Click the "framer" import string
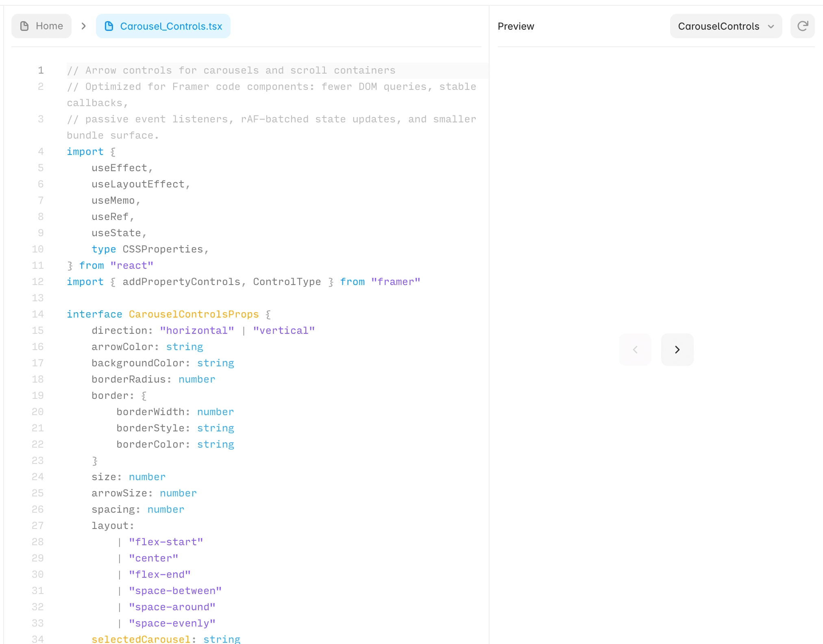Image resolution: width=823 pixels, height=644 pixels. click(x=396, y=282)
